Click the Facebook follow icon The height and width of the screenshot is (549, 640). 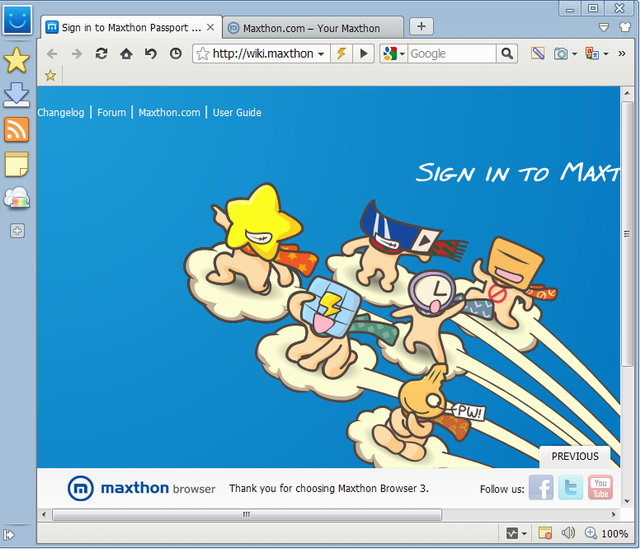541,488
